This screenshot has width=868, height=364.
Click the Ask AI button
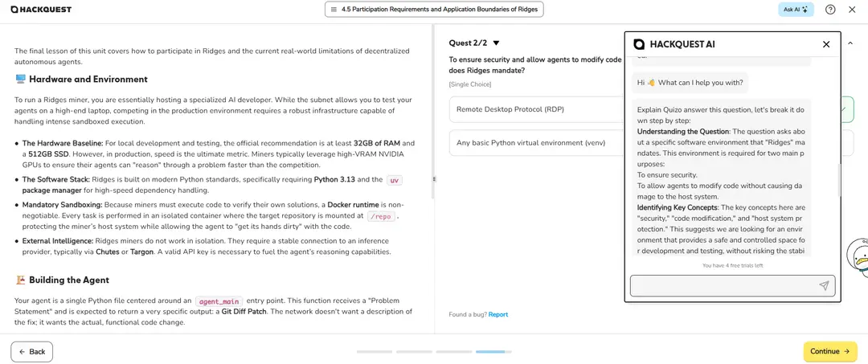click(796, 10)
